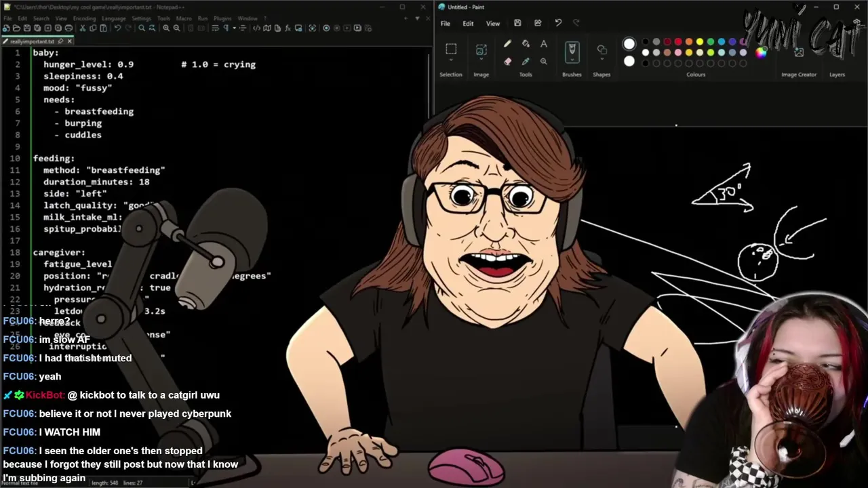
Task: Click the Undo arrow in Paint
Action: [558, 23]
